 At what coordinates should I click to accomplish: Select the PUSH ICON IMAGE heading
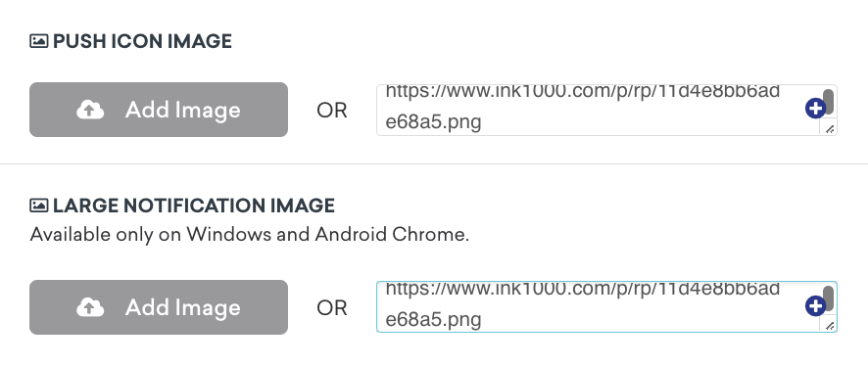142,41
